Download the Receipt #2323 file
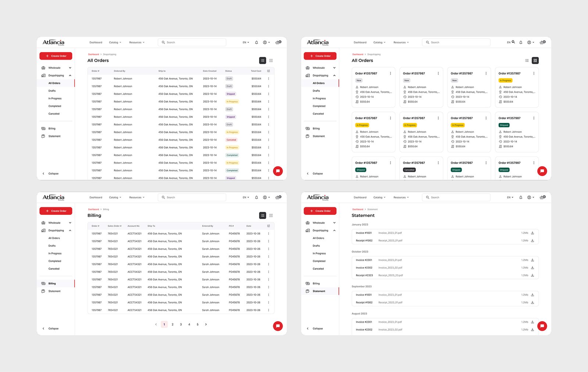The height and width of the screenshot is (372, 588). point(533,275)
